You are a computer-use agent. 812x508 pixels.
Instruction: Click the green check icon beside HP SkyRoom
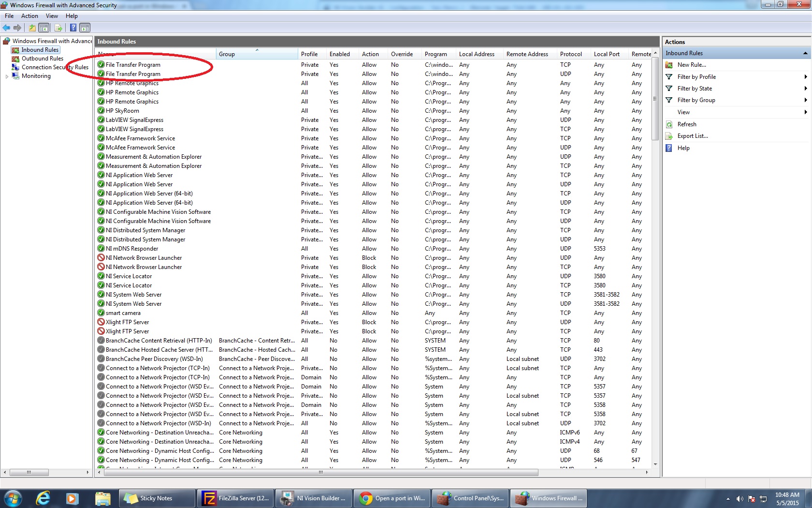tap(101, 111)
